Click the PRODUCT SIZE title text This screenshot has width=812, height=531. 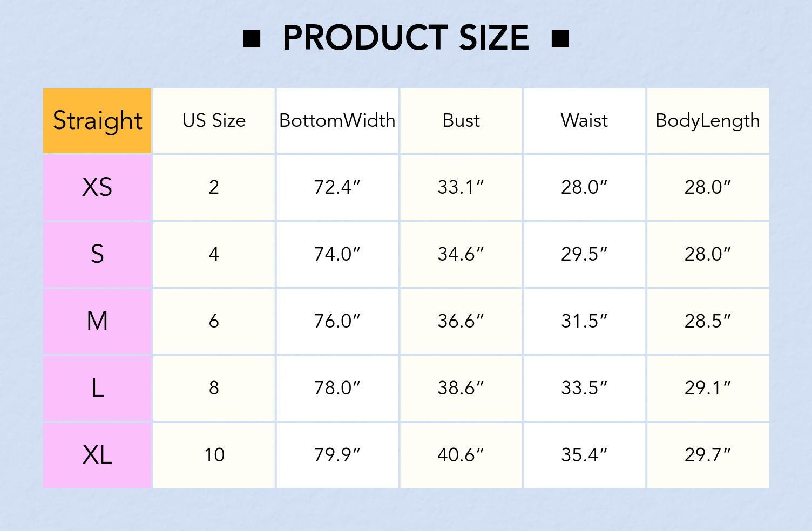coord(405,38)
